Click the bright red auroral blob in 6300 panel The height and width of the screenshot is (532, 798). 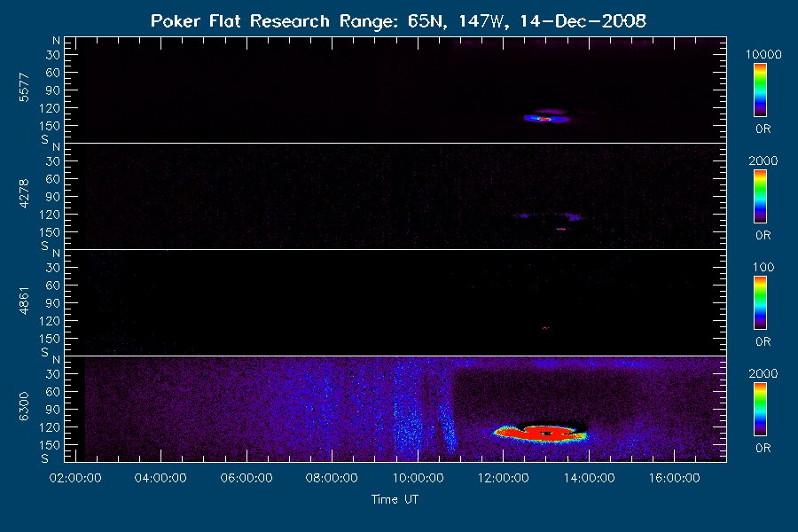pyautogui.click(x=541, y=434)
